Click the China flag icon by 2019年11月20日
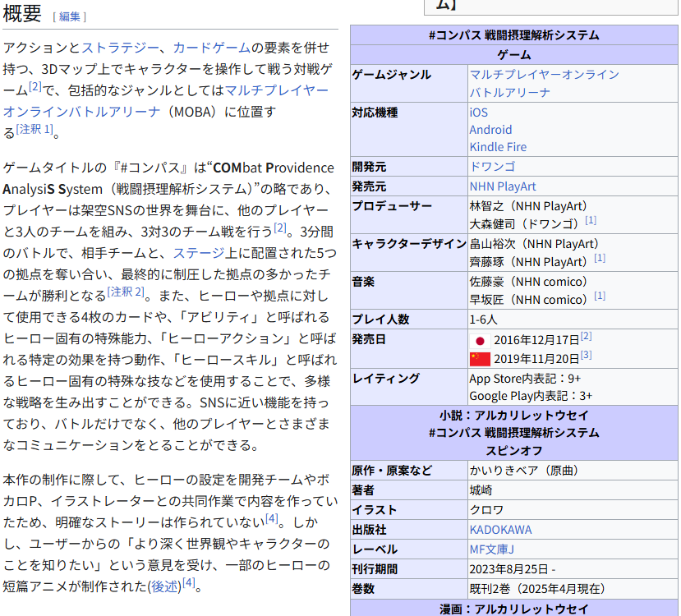This screenshot has width=681, height=616. [x=480, y=359]
